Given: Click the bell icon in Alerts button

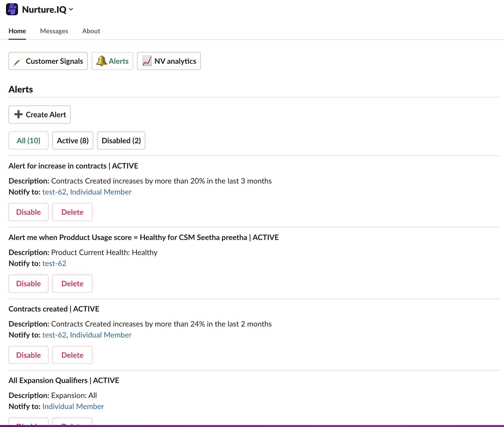Looking at the screenshot, I should point(101,61).
